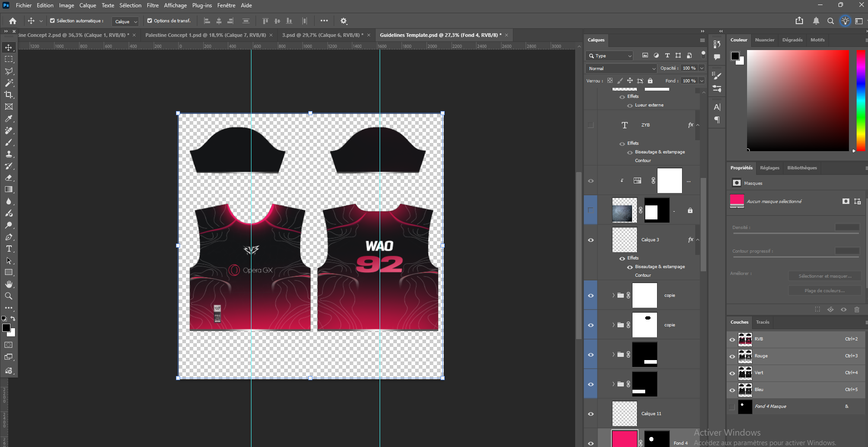Hide the Calque 3 layer
868x447 pixels.
[x=591, y=240]
